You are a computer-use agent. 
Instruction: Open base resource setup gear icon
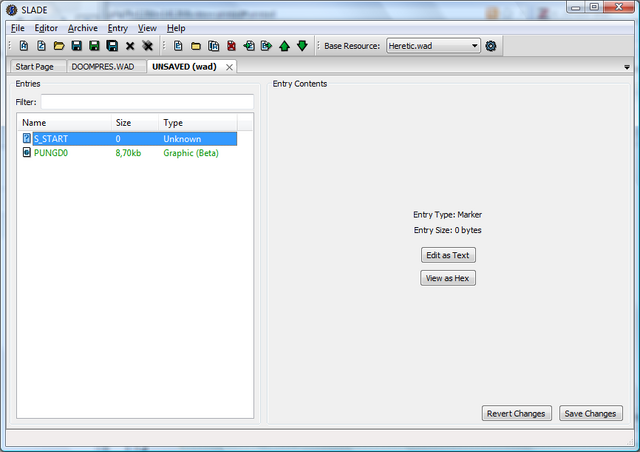491,46
